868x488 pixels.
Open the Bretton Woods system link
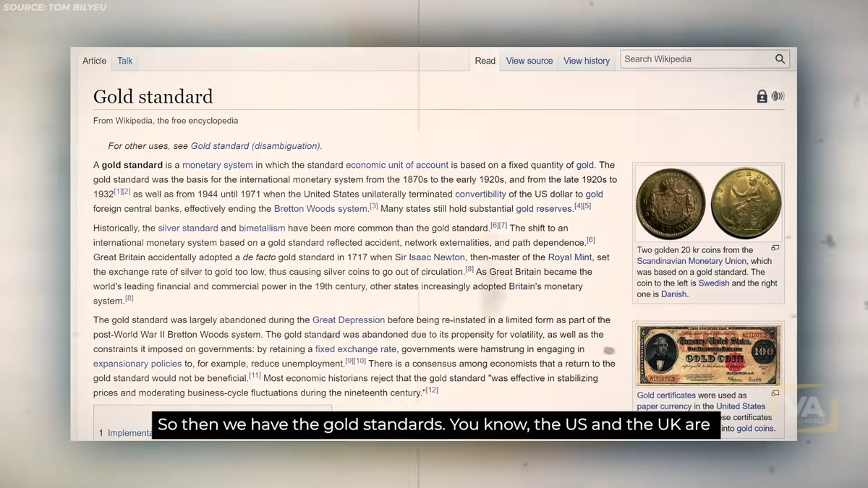[320, 208]
